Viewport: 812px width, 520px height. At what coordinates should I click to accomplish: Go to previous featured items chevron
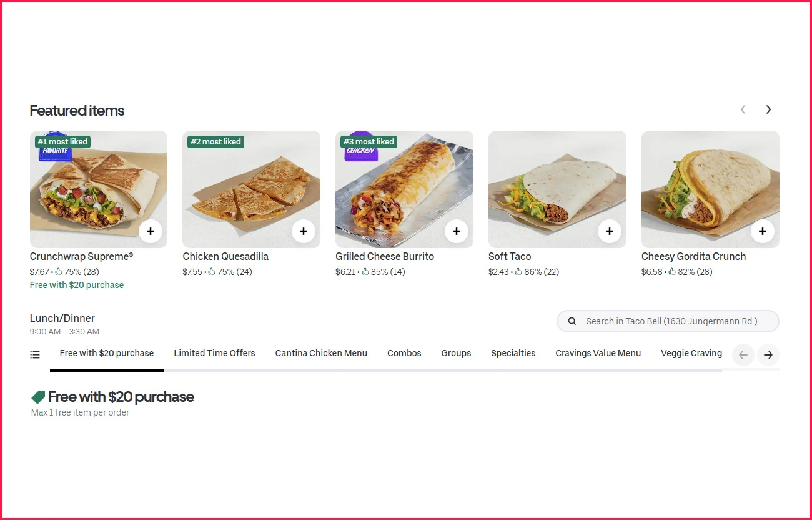[743, 109]
